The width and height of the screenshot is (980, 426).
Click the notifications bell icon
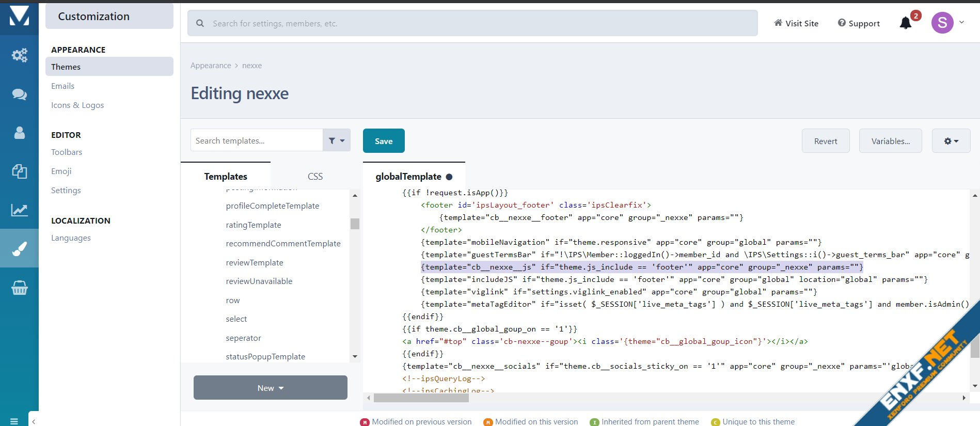pos(905,23)
